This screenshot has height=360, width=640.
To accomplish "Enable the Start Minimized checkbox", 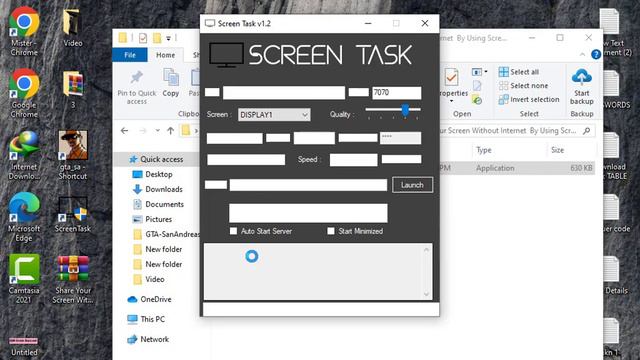I will coord(331,231).
